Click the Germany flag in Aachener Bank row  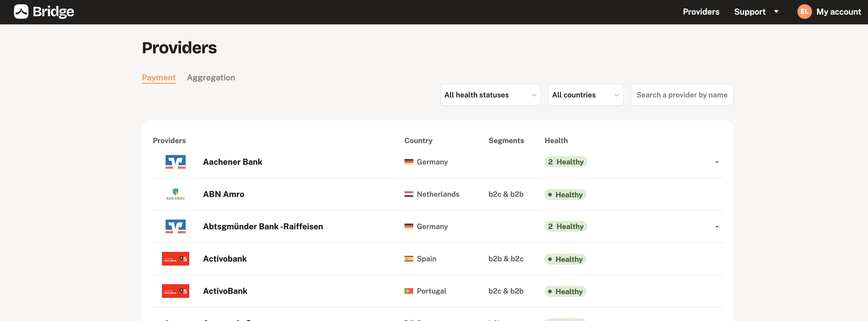coord(408,162)
